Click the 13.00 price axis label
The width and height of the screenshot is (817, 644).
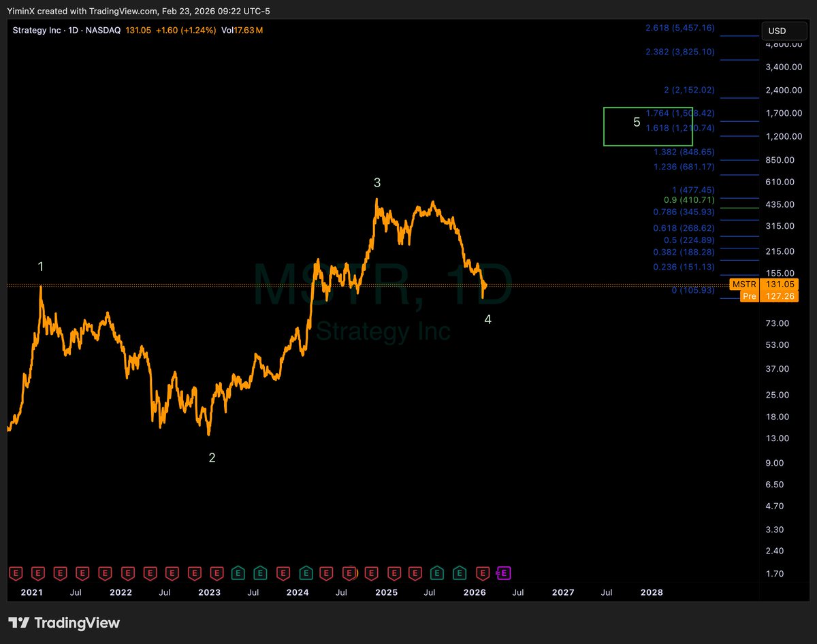coord(777,438)
